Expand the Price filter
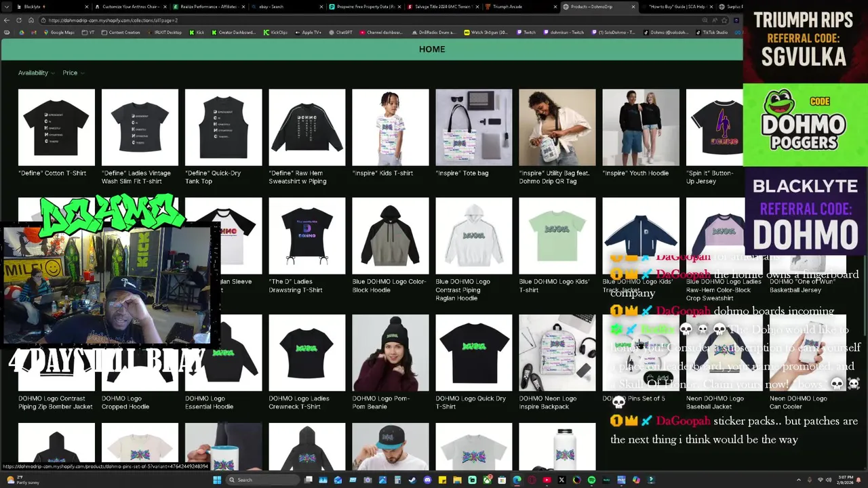The width and height of the screenshot is (868, 488). tap(73, 73)
